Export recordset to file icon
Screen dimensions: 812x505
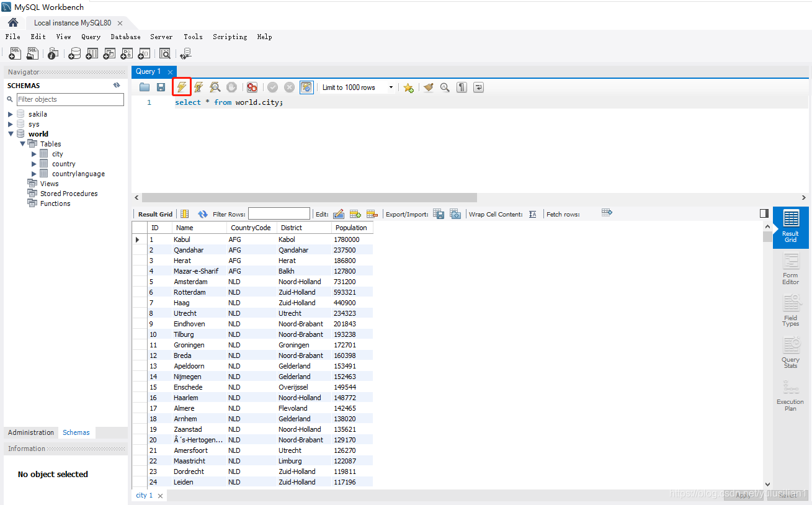[439, 214]
